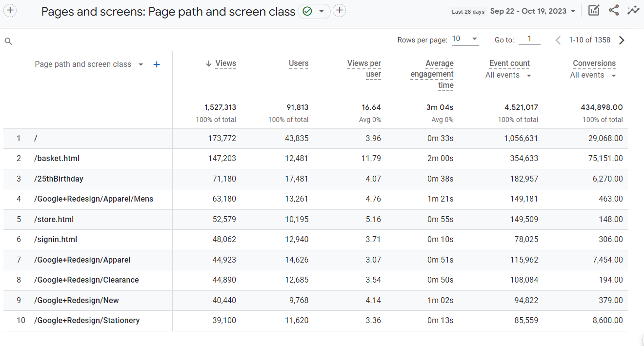
Task: Click inside the Go to page field
Action: [529, 39]
